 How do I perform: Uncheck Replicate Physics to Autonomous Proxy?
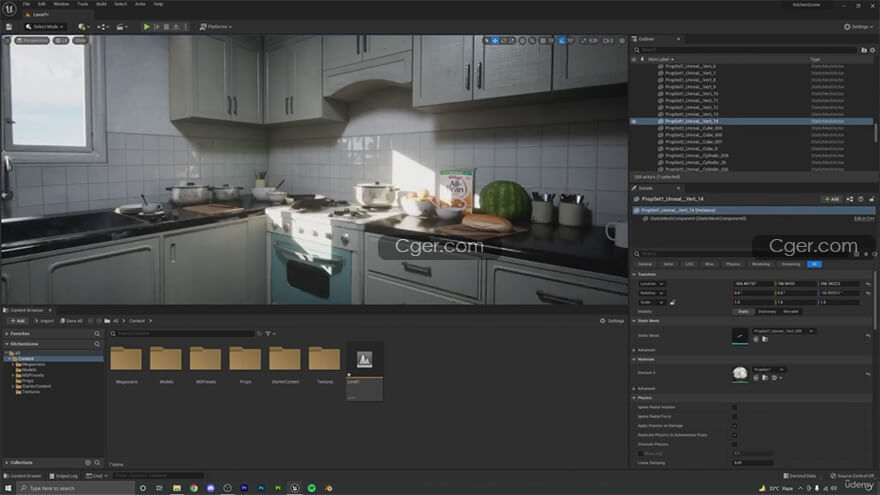[735, 435]
